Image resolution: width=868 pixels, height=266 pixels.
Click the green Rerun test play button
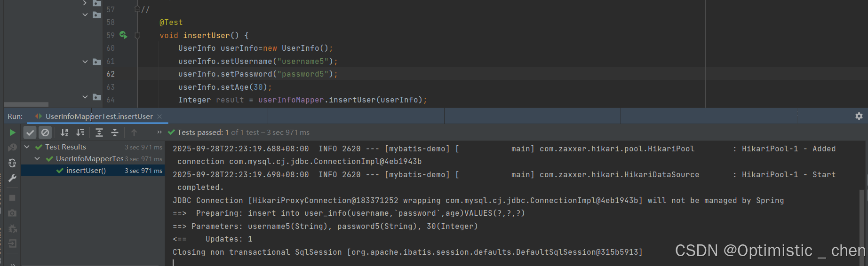(x=13, y=133)
